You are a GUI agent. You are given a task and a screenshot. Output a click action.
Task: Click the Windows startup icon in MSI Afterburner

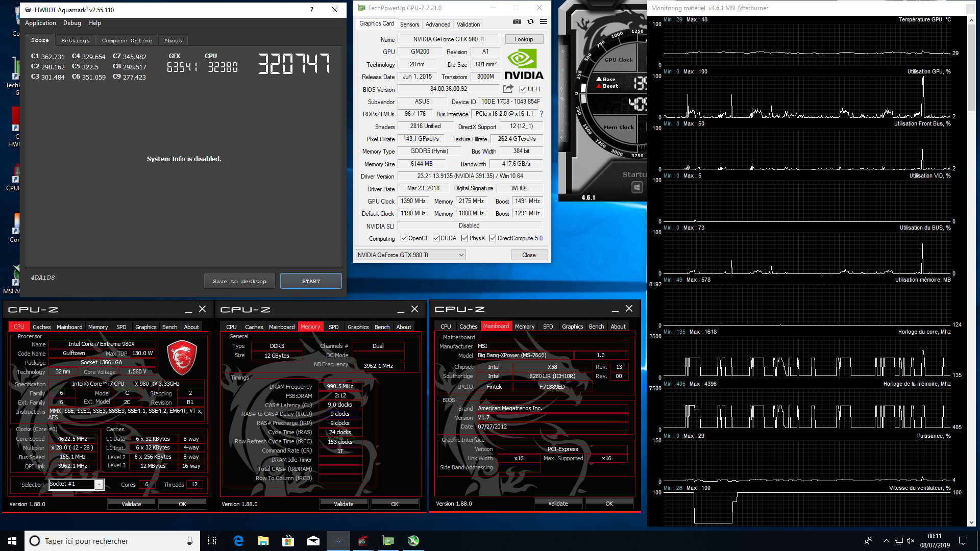[637, 187]
